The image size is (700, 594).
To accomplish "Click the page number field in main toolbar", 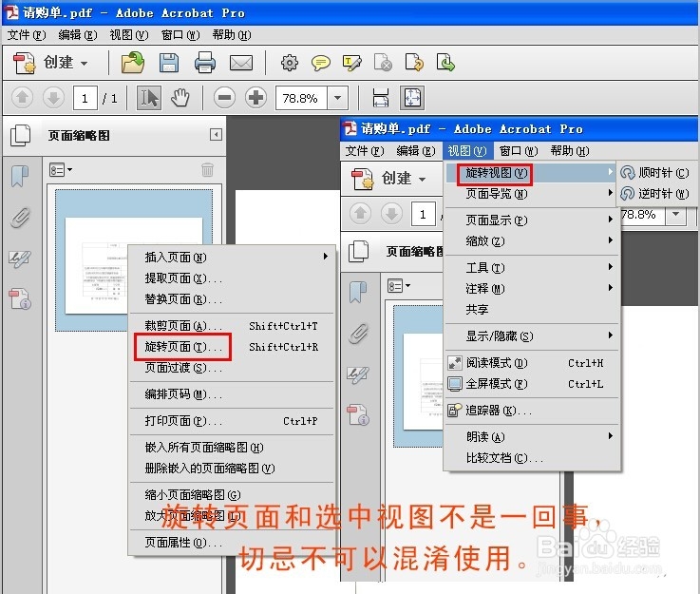I will tap(85, 98).
